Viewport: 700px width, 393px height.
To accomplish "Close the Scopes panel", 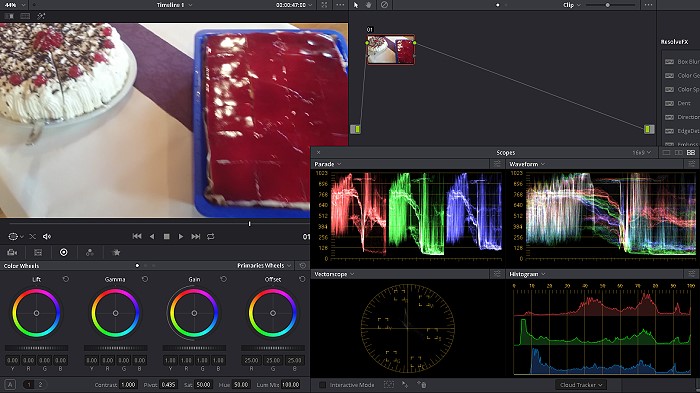I will [318, 153].
